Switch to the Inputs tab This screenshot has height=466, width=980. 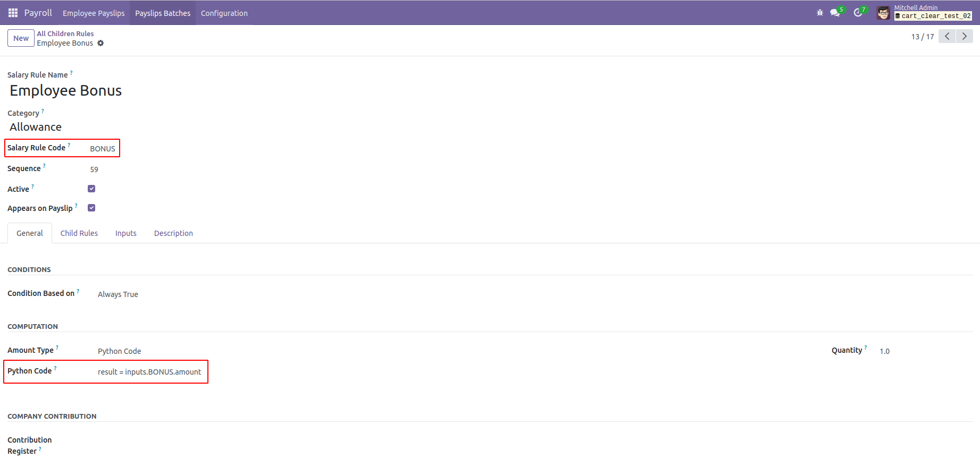click(x=126, y=233)
